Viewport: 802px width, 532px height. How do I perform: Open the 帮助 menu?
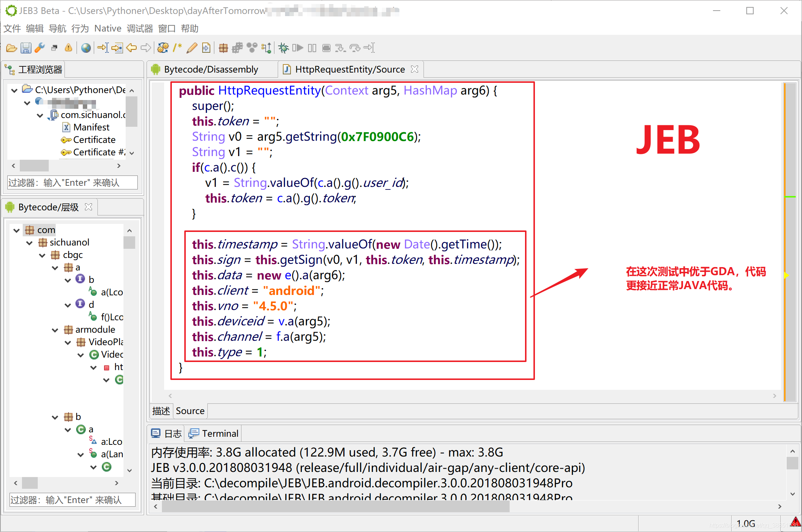[x=189, y=29]
